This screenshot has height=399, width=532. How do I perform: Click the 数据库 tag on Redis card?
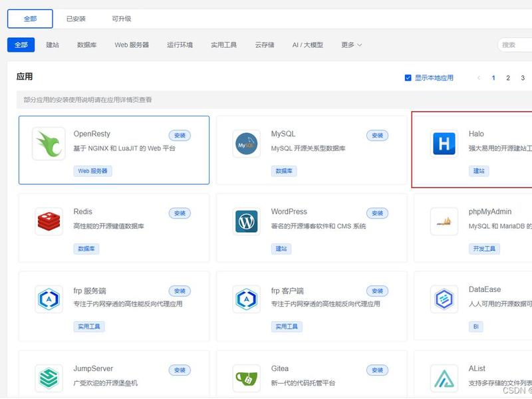click(86, 249)
